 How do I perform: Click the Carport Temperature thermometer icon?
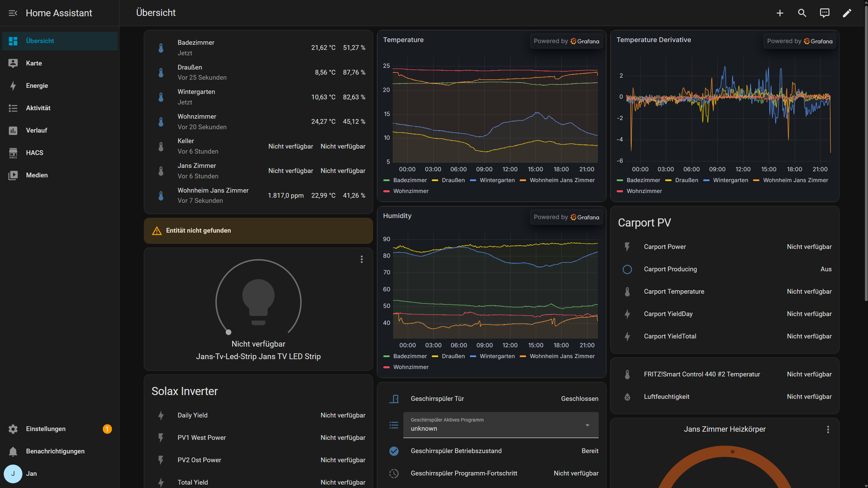click(628, 292)
